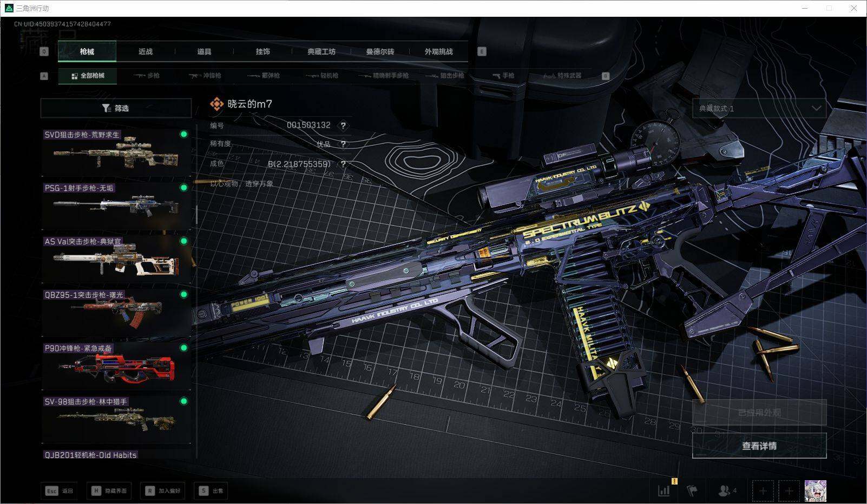Minimize the 三角洲行动 window
The image size is (867, 504).
point(805,8)
